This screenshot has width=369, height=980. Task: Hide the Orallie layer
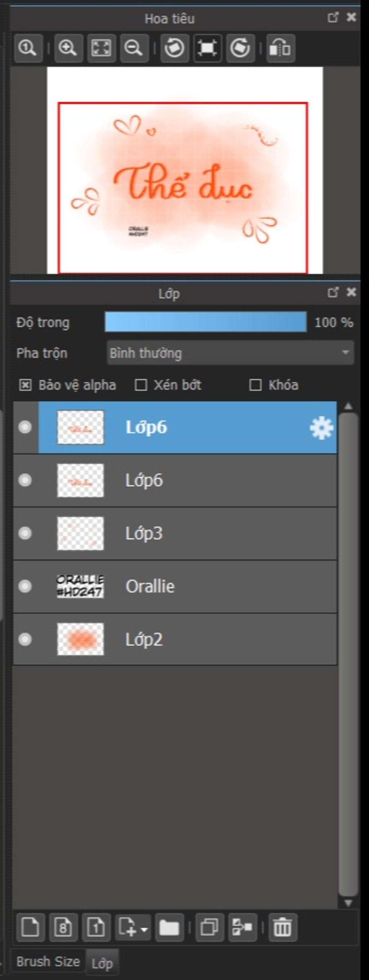[x=25, y=586]
